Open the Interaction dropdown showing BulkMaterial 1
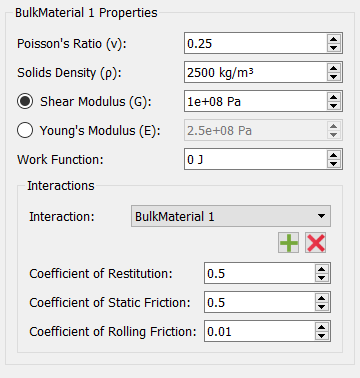 [231, 216]
